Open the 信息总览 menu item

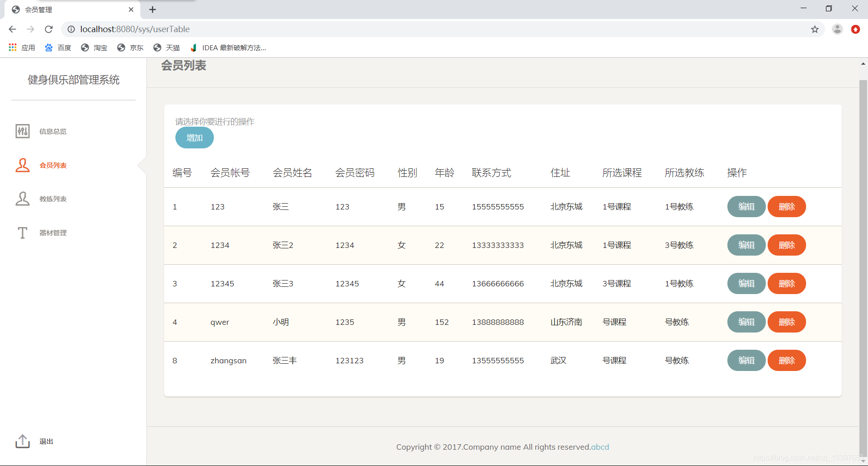coord(53,131)
